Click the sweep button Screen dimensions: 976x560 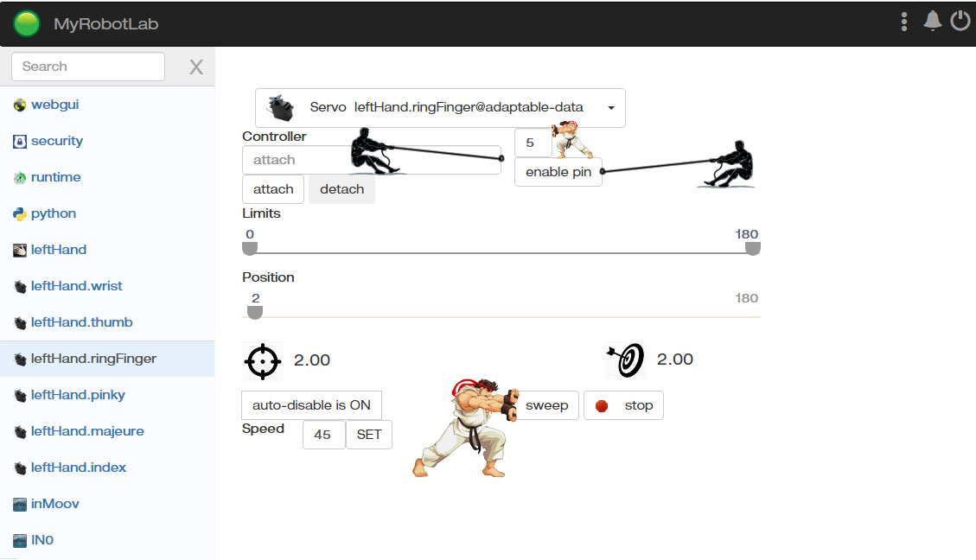[x=546, y=405]
